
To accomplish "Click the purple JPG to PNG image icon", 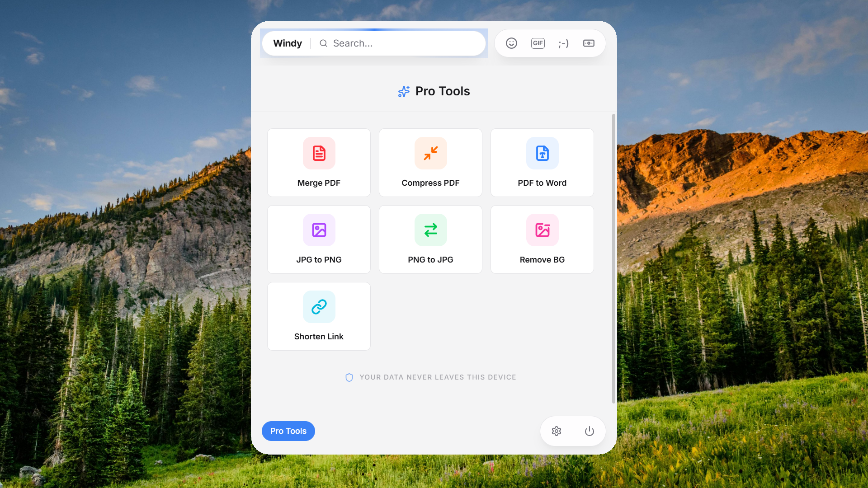I will click(319, 230).
